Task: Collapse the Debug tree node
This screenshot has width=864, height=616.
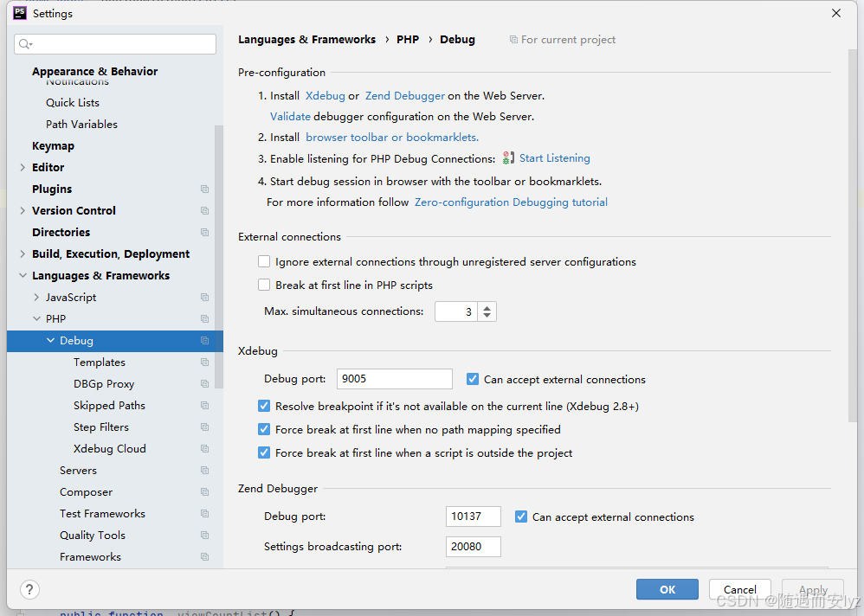Action: point(51,341)
